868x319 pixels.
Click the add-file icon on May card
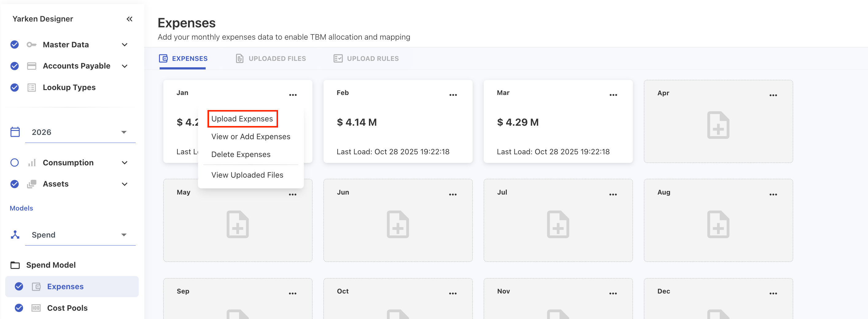[238, 224]
